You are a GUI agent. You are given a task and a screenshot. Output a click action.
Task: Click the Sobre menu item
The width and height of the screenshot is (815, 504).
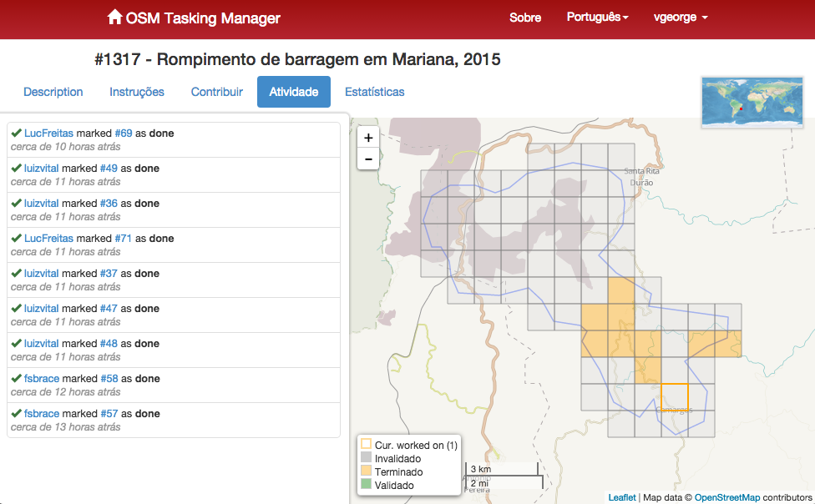coord(525,17)
